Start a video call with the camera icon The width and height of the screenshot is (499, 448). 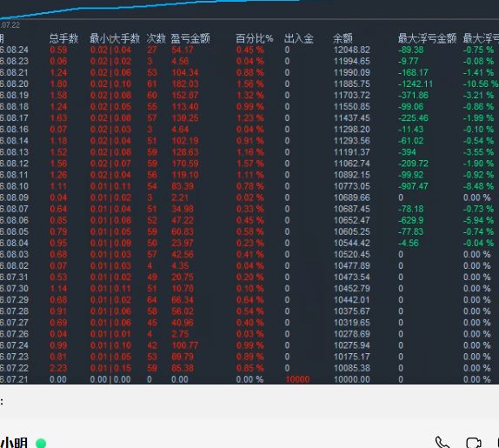474,443
